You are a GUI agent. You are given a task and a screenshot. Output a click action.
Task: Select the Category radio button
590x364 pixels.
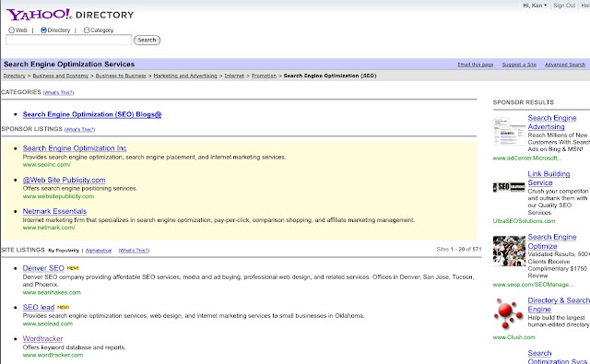(87, 30)
